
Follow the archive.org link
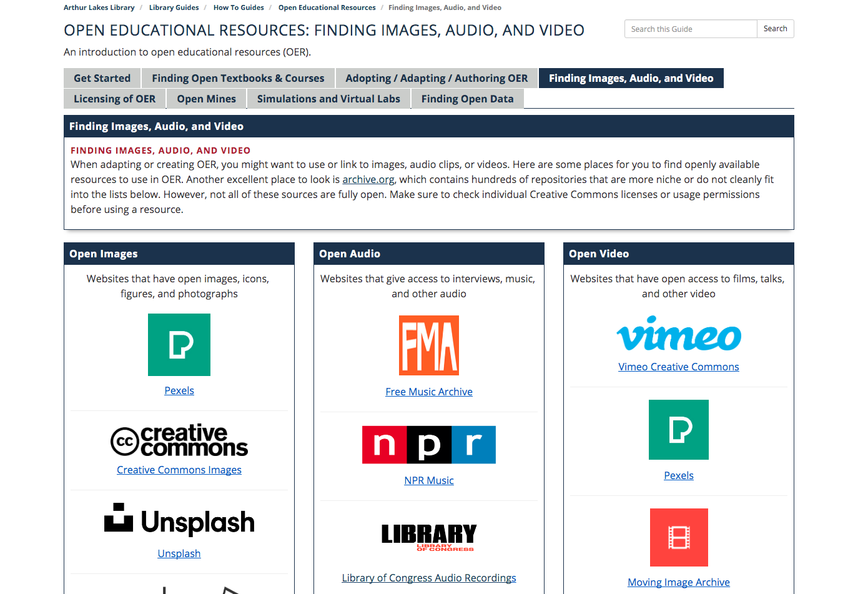point(368,179)
